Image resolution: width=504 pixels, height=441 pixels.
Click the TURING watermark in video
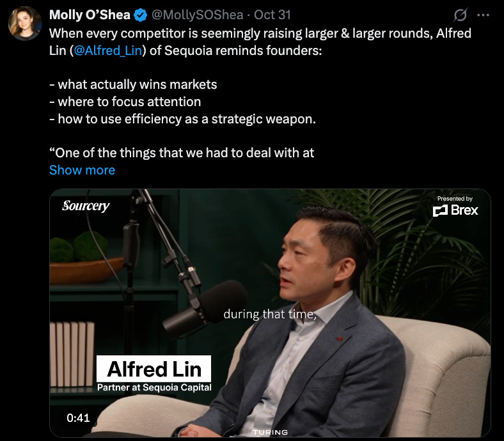(x=270, y=432)
